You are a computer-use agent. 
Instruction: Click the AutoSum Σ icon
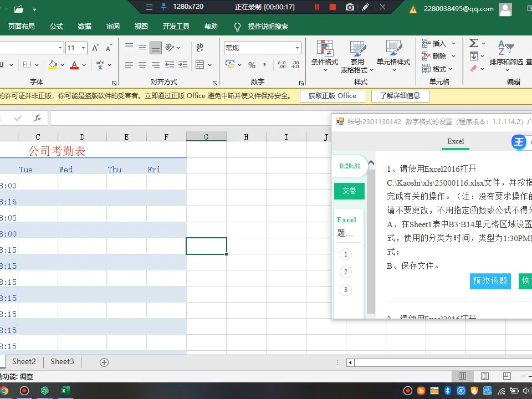point(474,43)
